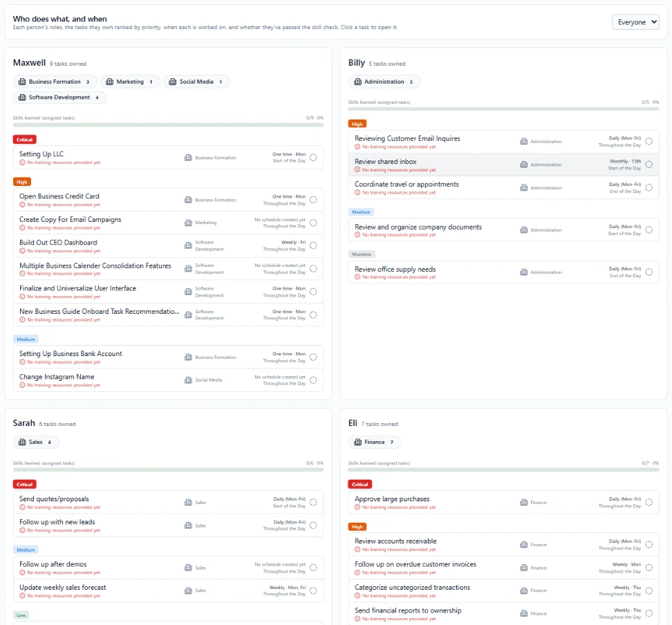Click the Medium priority badge in Sarah's card
Screen dimensions: 672x625
[x=26, y=550]
